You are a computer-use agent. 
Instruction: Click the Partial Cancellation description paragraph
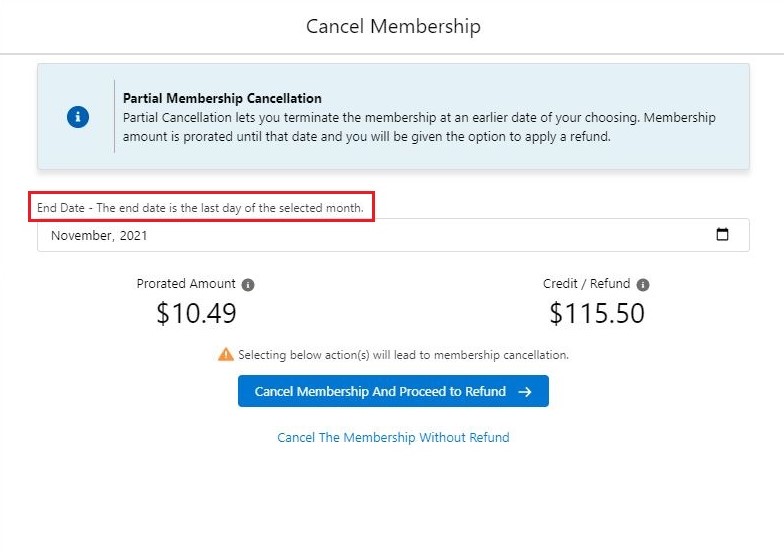click(419, 127)
